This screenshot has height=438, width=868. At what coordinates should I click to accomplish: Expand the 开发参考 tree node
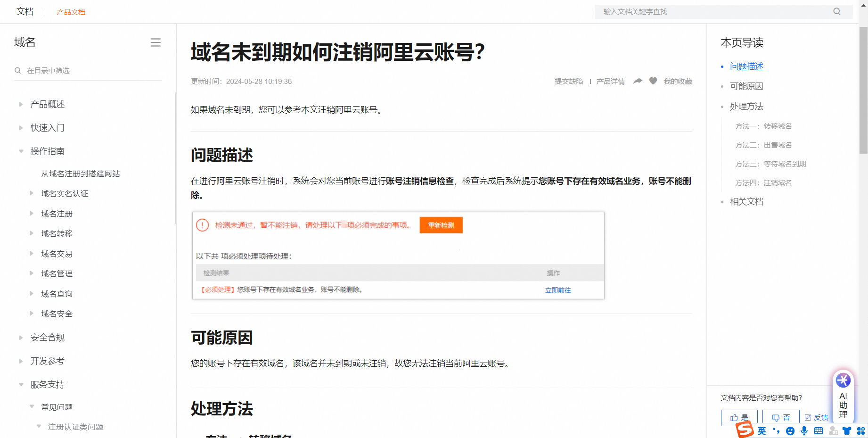pyautogui.click(x=21, y=361)
